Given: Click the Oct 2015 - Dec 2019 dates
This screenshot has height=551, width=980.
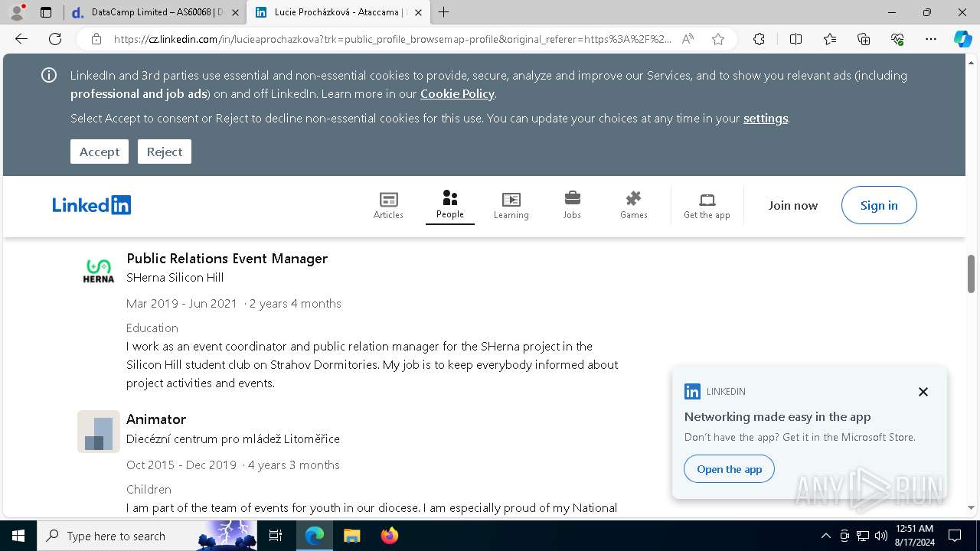Looking at the screenshot, I should coord(181,465).
